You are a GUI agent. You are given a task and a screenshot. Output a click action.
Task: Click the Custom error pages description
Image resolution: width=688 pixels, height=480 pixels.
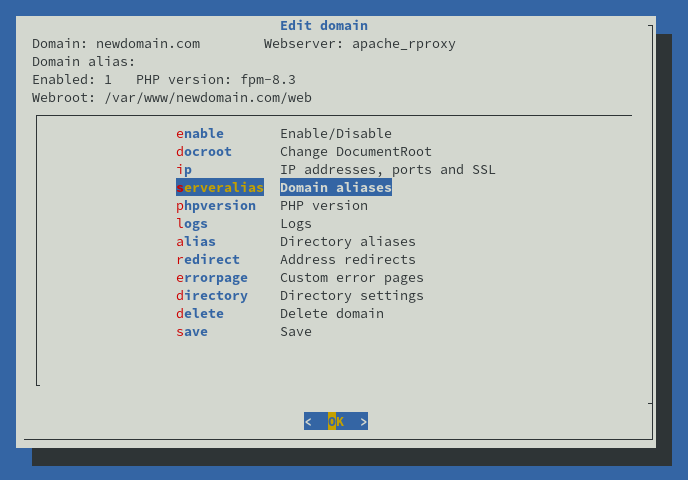(x=352, y=277)
